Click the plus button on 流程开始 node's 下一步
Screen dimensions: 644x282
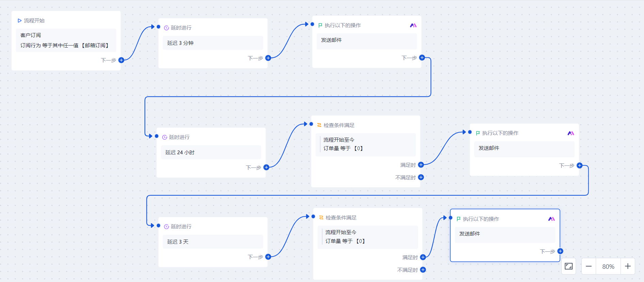(x=121, y=60)
